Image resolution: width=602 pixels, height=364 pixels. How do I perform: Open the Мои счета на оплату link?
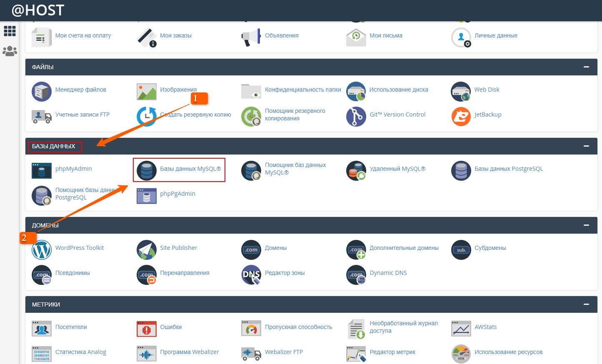click(x=83, y=35)
